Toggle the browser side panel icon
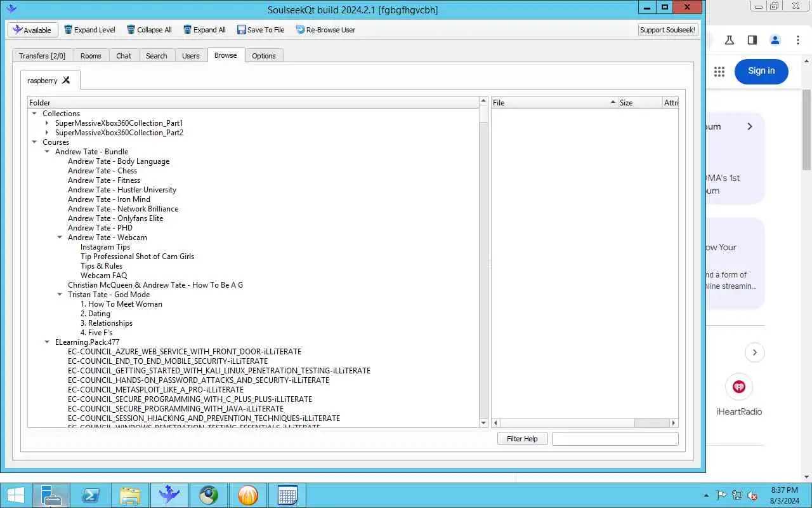 [x=752, y=40]
